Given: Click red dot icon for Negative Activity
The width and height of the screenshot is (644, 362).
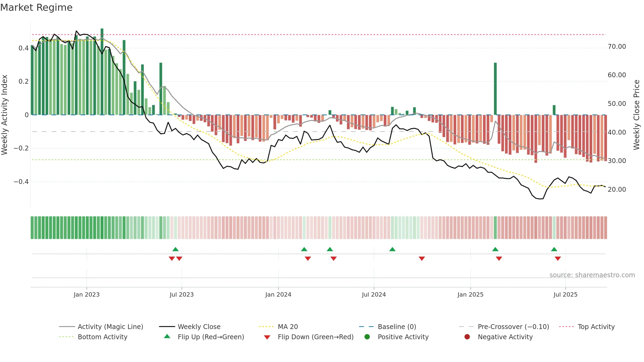Looking at the screenshot, I should pyautogui.click(x=467, y=337).
